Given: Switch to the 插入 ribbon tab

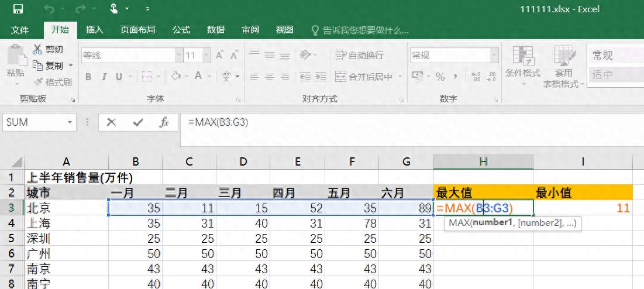Looking at the screenshot, I should (94, 30).
